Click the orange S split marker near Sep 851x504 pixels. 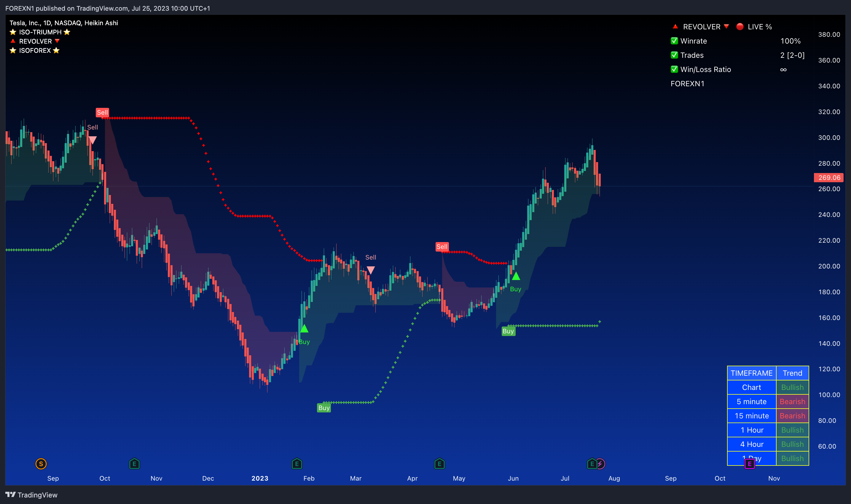point(41,464)
